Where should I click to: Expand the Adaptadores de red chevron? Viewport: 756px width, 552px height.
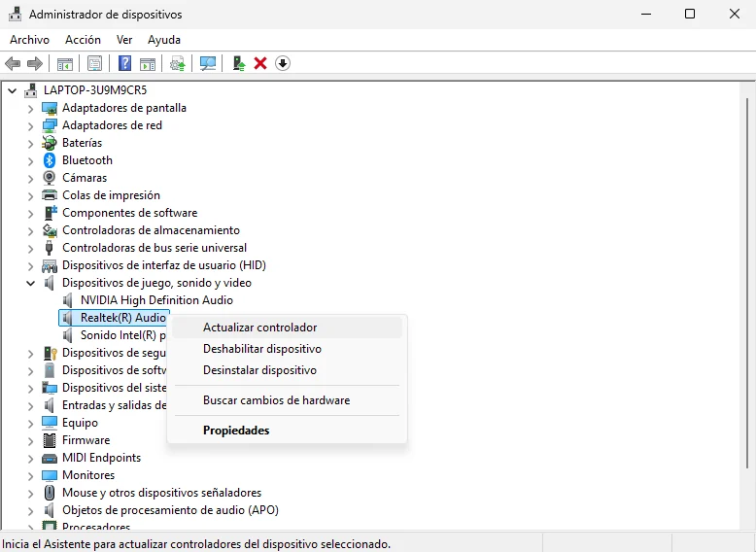click(30, 125)
